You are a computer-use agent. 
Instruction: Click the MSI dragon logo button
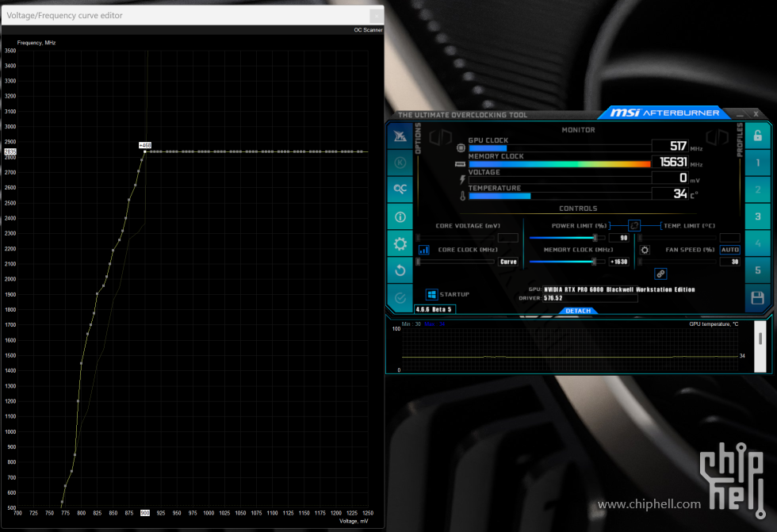(400, 136)
